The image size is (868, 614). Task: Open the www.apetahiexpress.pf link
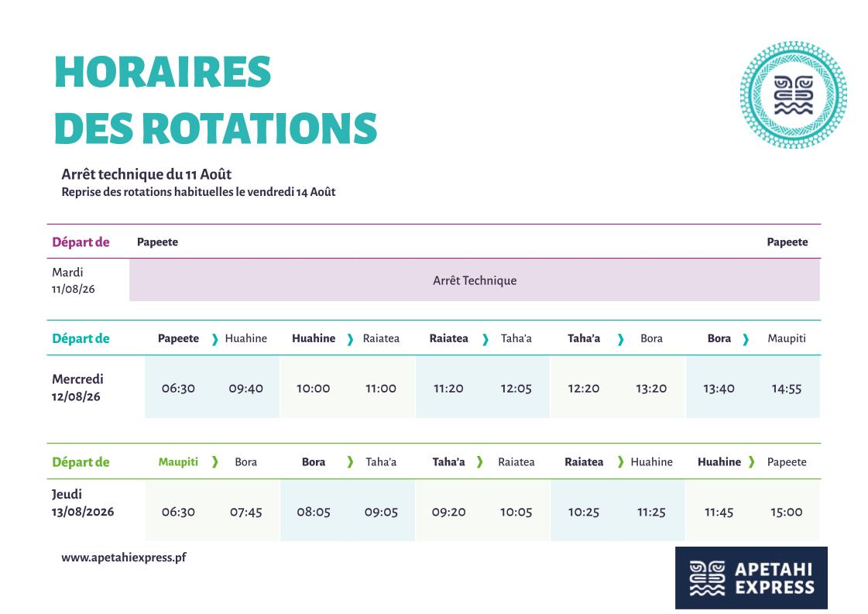tap(124, 557)
